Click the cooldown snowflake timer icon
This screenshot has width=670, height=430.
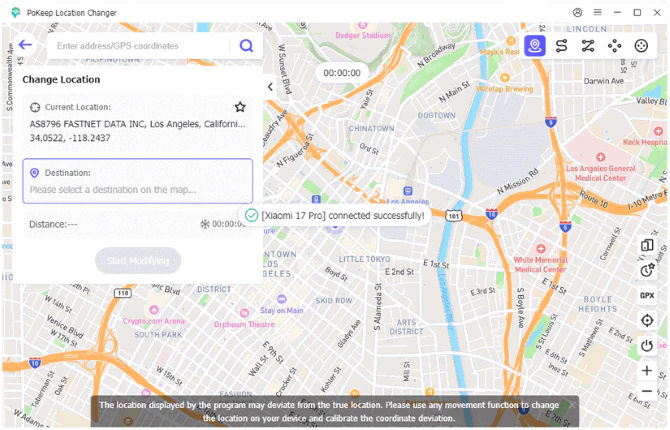(x=205, y=224)
